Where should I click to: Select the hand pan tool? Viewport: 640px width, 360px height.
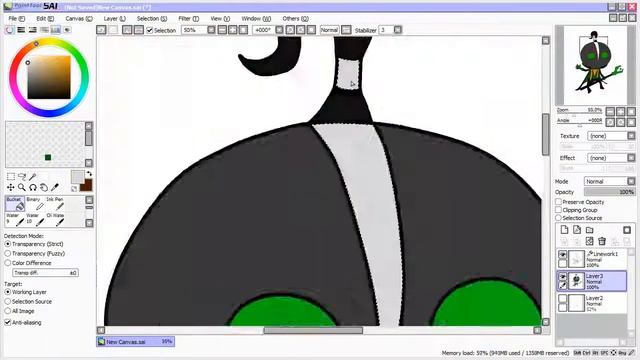[44, 187]
